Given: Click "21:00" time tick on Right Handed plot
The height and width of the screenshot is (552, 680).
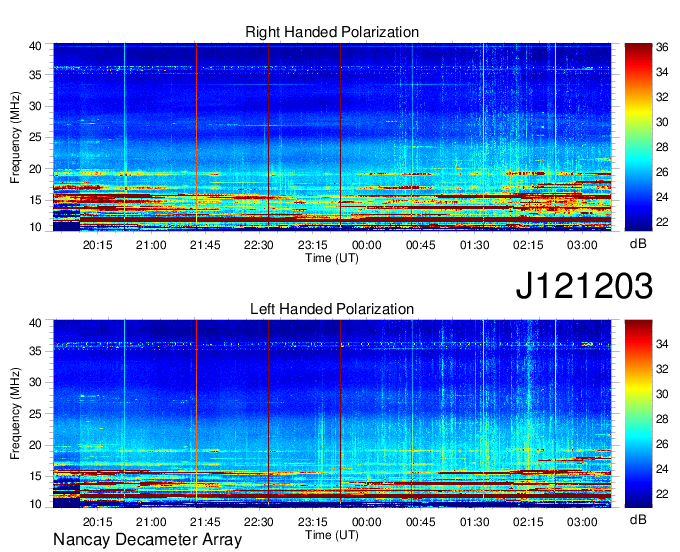Looking at the screenshot, I should point(151,245).
